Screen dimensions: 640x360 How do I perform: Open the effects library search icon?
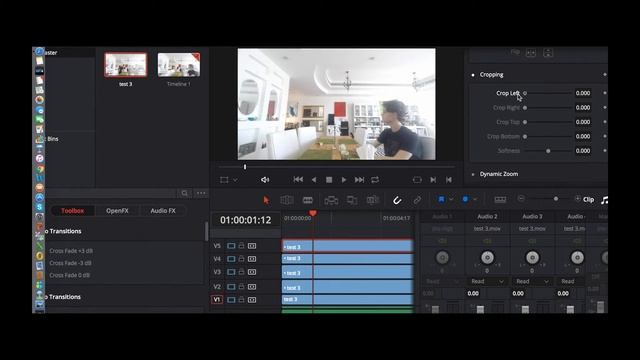tap(185, 193)
